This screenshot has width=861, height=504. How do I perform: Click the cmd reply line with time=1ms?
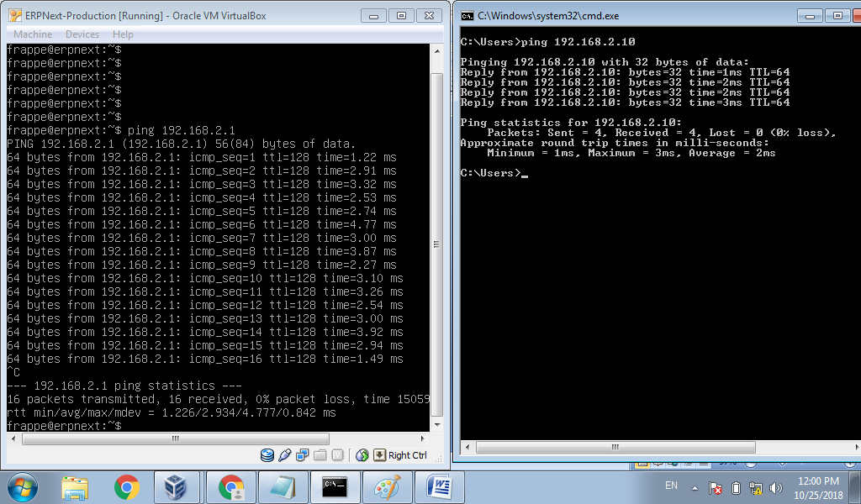pos(625,72)
